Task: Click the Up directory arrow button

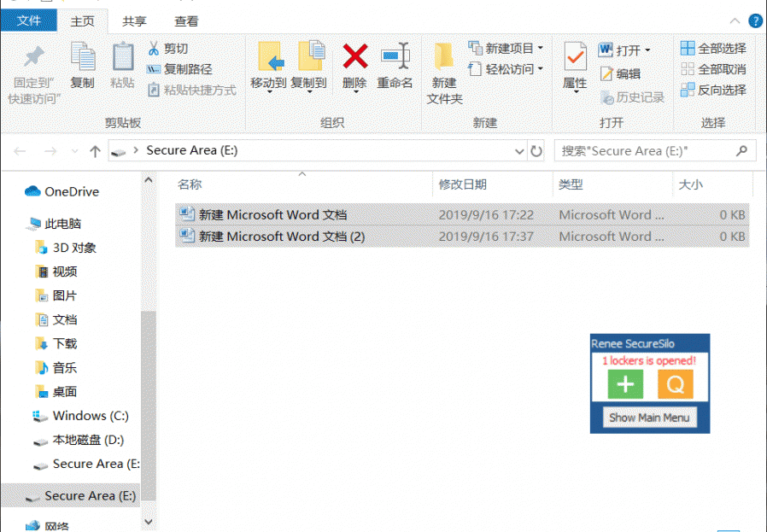Action: pyautogui.click(x=96, y=151)
